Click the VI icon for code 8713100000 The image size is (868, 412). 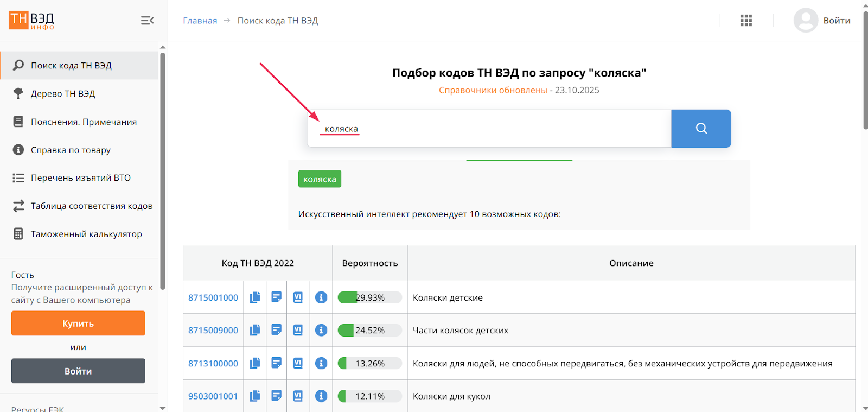(298, 363)
